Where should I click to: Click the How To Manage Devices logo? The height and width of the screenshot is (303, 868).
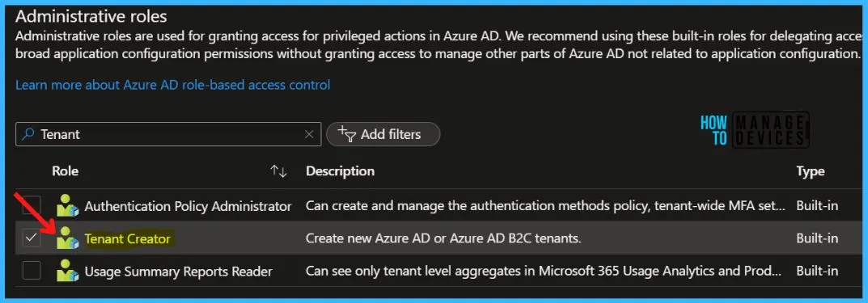[755, 128]
